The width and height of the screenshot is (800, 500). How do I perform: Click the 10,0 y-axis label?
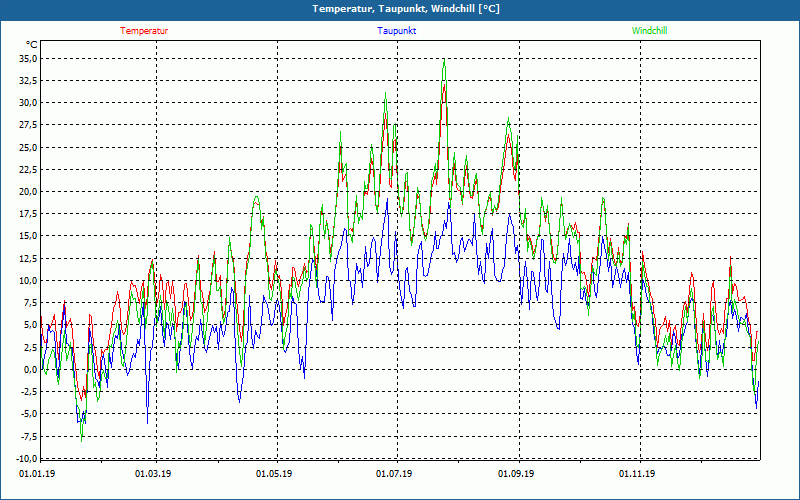click(27, 280)
